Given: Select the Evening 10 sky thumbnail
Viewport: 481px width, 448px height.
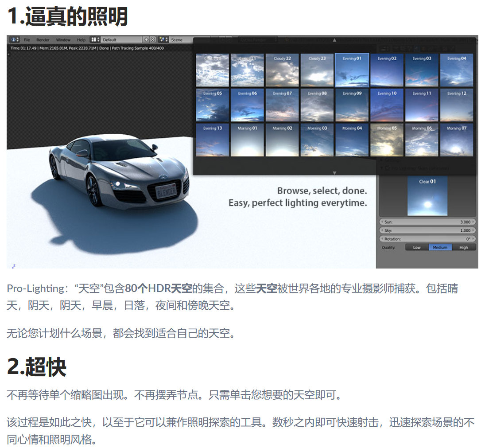Looking at the screenshot, I should pyautogui.click(x=387, y=105).
